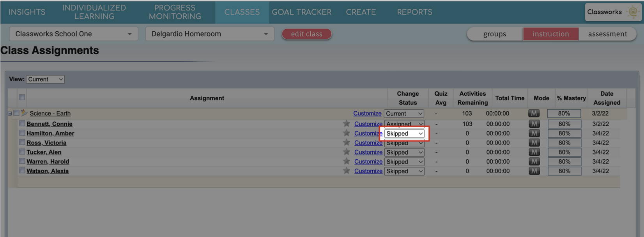The height and width of the screenshot is (237, 644).
Task: Click the star icon for Ross, Victoria
Action: 346,143
